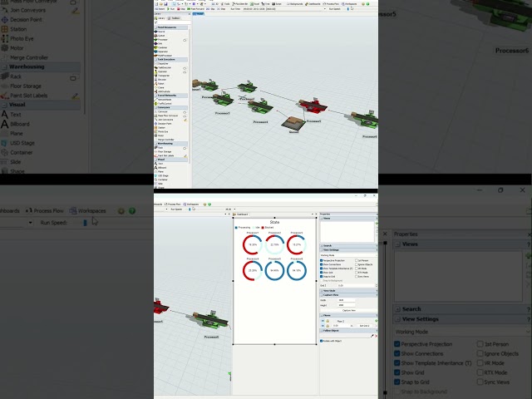The width and height of the screenshot is (532, 399).
Task: Click the enlarged dimmed green help icon
Action: [x=132, y=211]
